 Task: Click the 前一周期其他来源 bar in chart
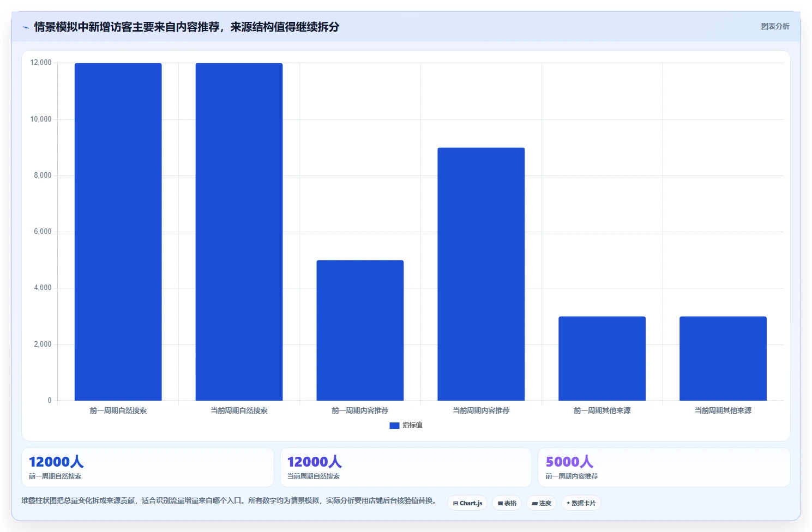click(602, 359)
